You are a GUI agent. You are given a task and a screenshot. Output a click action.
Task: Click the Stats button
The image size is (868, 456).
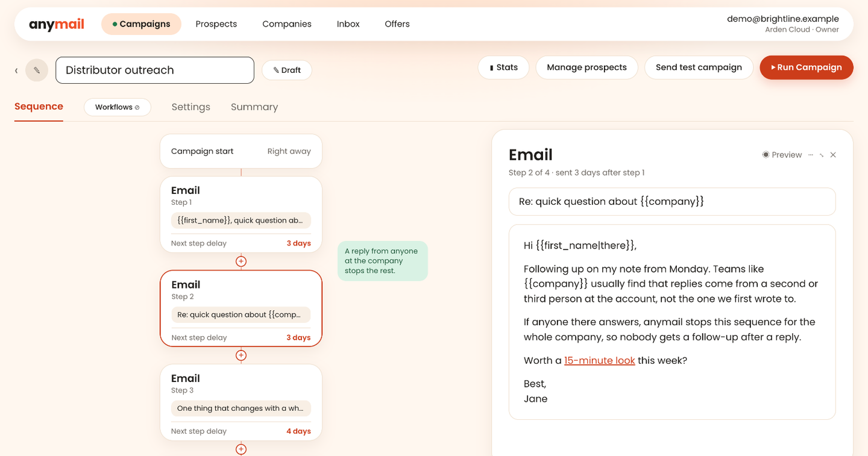click(503, 67)
